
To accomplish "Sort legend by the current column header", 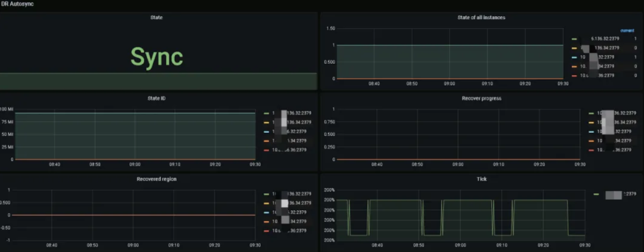I will [x=627, y=31].
